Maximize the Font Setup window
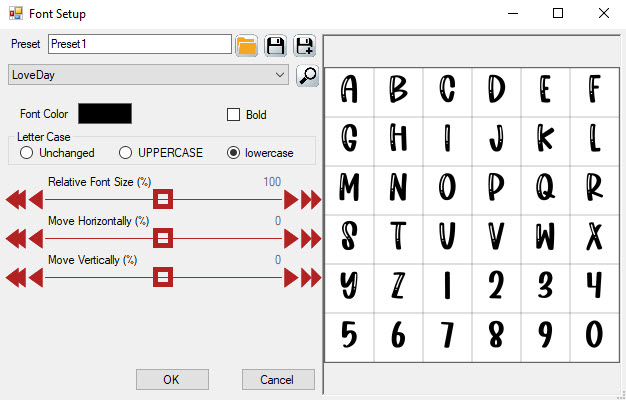 [x=558, y=13]
